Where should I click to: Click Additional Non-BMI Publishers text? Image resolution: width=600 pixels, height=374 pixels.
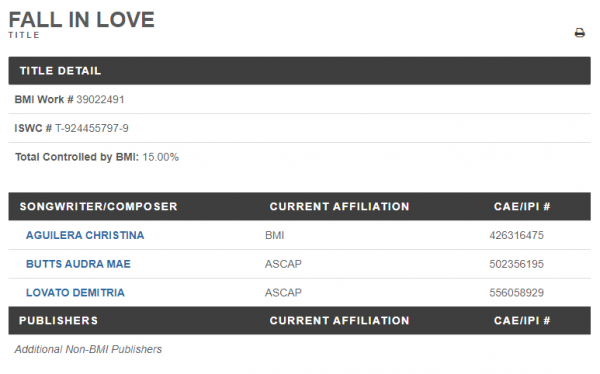tap(88, 349)
